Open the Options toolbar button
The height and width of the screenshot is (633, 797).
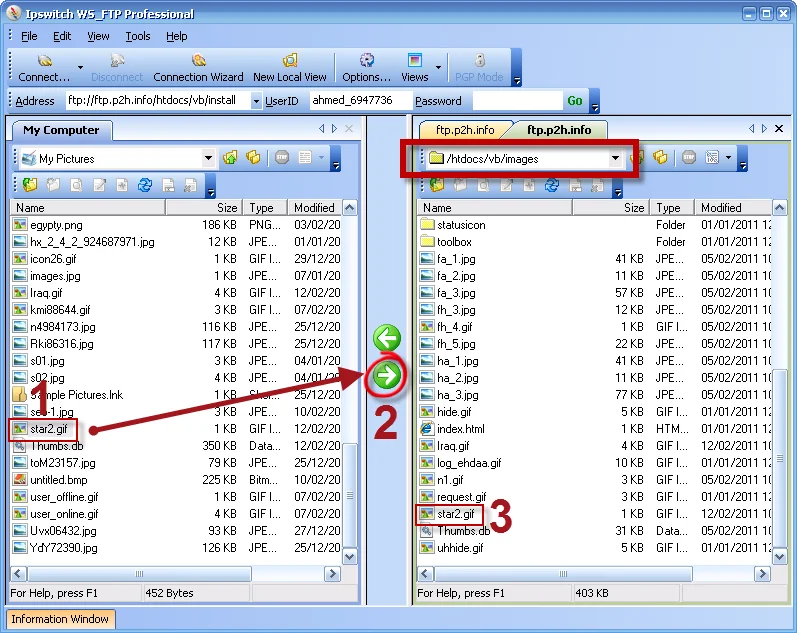click(366, 67)
